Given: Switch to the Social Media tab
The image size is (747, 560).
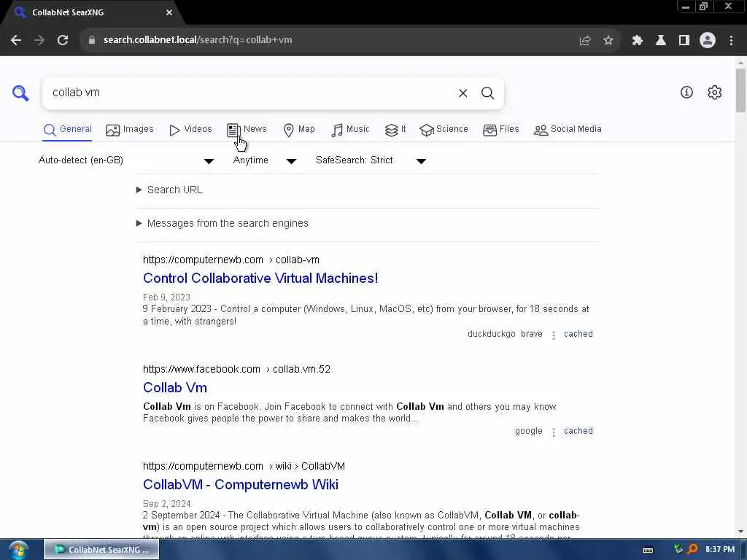Looking at the screenshot, I should 568,130.
